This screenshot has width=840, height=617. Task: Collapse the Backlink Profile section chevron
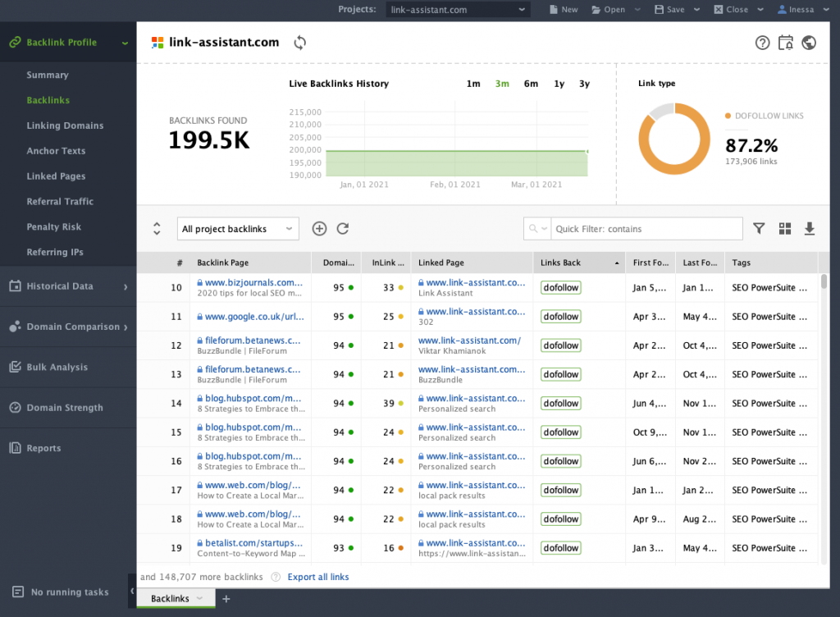tap(125, 43)
